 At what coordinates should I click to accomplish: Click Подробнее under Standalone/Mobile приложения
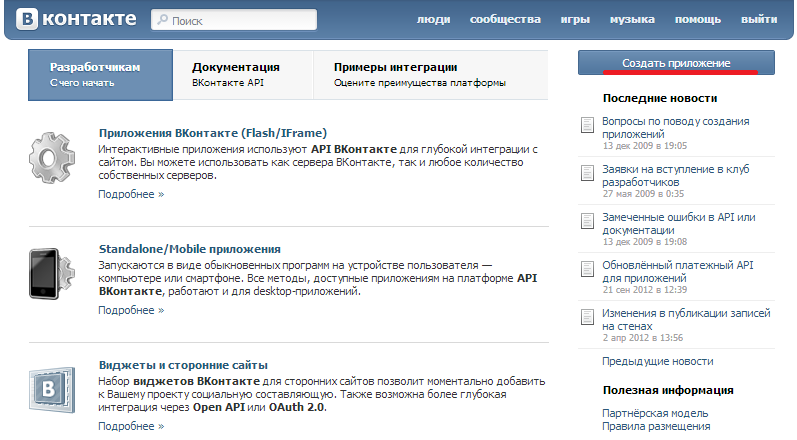point(131,310)
